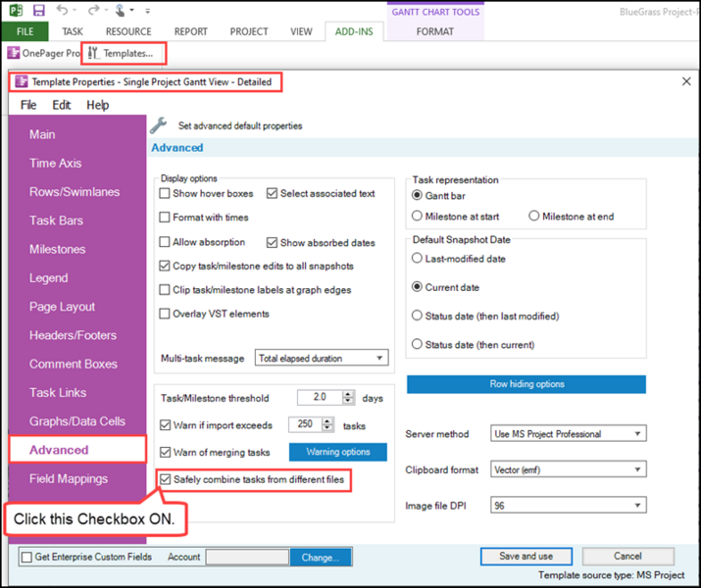Click the Redo arrow icon
Screen dimensions: 701x588
(93, 10)
